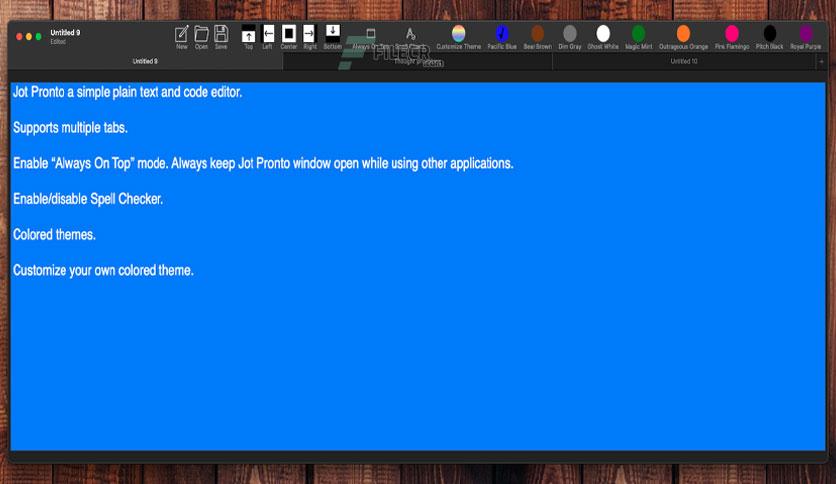Click the 'Untitled 9' window title
This screenshot has width=836, height=484.
click(x=65, y=33)
